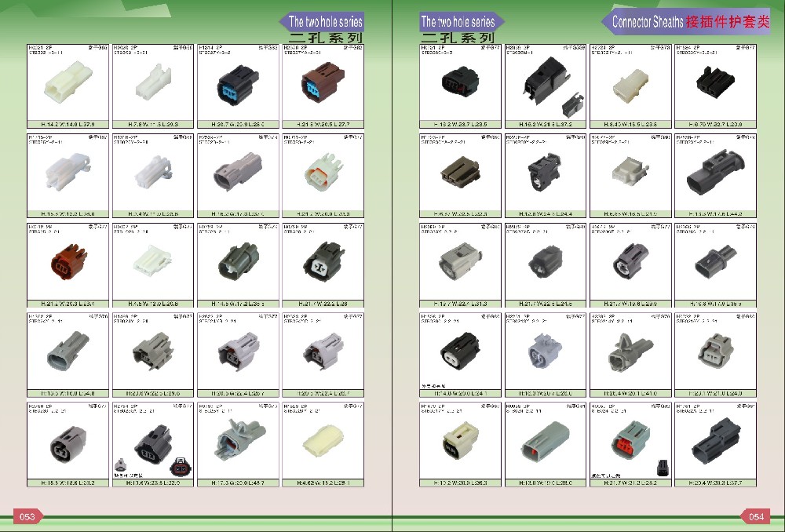Select the black connector with blue insert
Image resolution: width=785 pixels, height=532 pixels.
click(x=239, y=85)
